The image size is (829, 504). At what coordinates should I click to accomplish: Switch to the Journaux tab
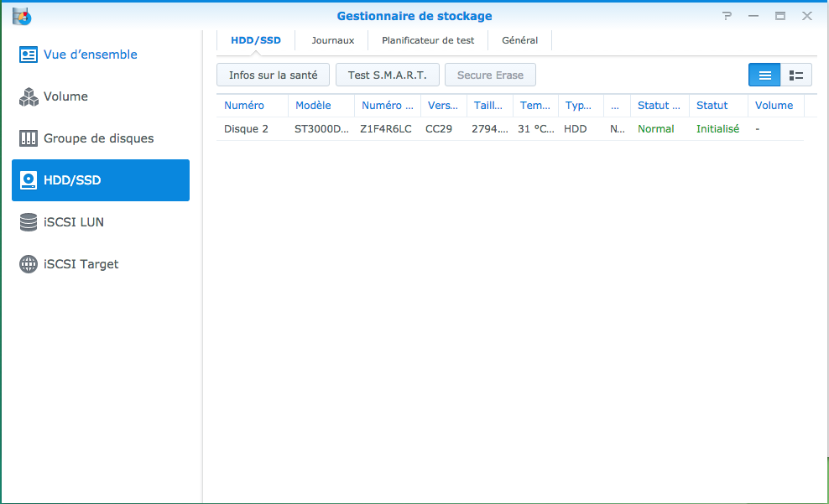point(332,40)
